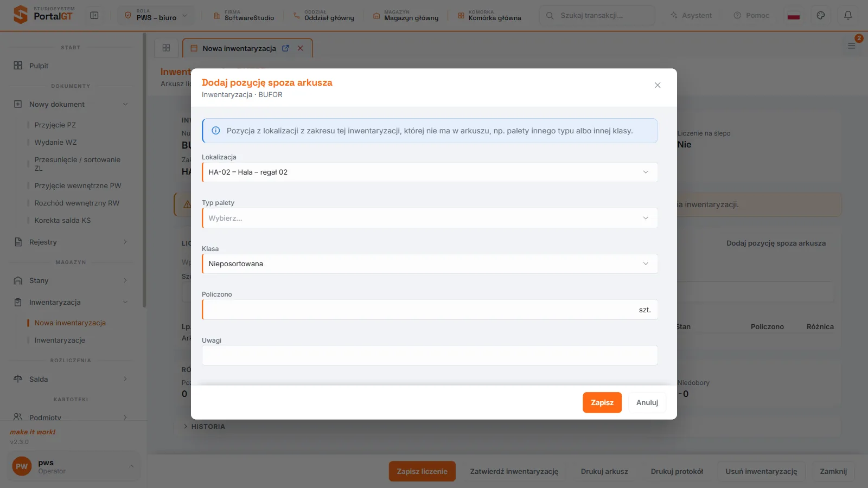Viewport: 868px width, 488px height.
Task: Close the Dodaj pozycję spoza arkusza dialog
Action: tap(658, 85)
